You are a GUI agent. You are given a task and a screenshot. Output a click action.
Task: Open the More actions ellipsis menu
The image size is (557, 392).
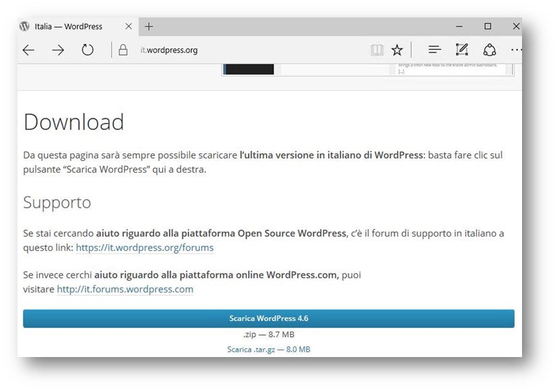[516, 50]
